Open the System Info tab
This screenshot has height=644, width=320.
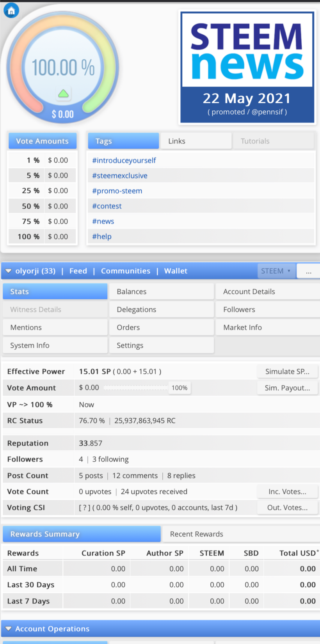pos(55,345)
